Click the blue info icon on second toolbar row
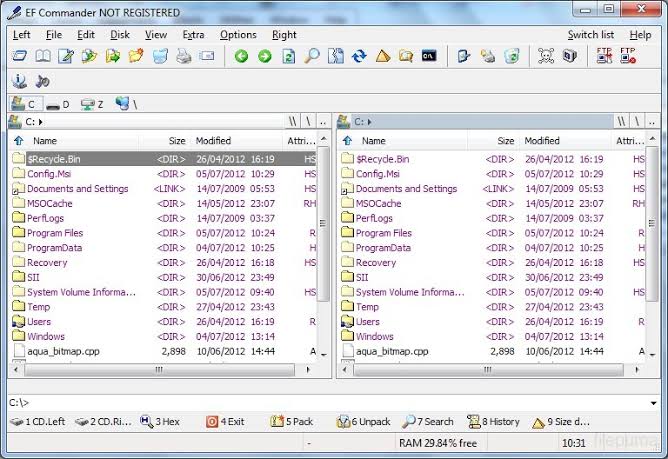The image size is (668, 459). click(x=19, y=81)
